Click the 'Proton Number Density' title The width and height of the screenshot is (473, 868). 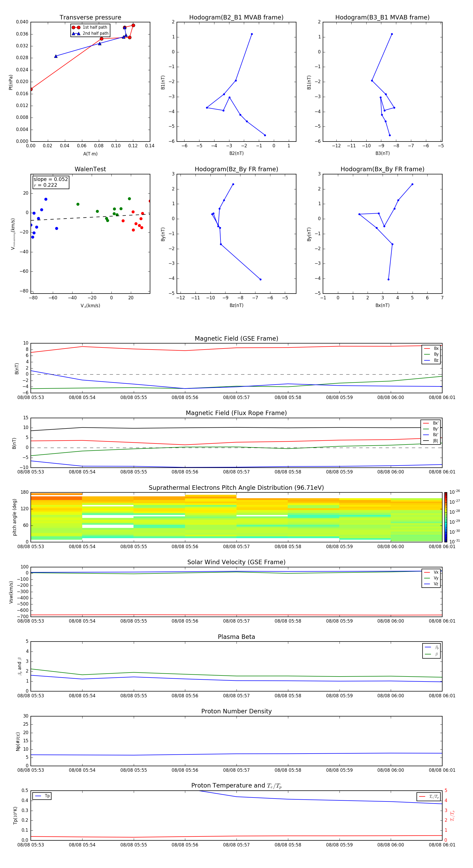[x=236, y=712]
